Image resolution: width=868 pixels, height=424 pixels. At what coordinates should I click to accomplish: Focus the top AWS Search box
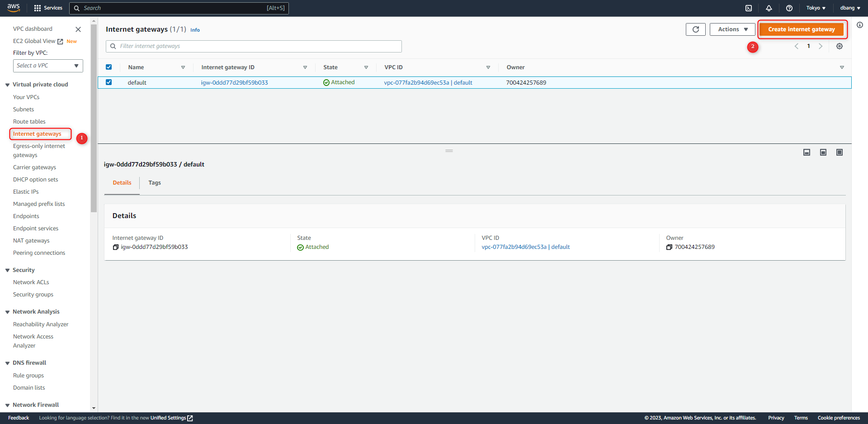[x=179, y=8]
